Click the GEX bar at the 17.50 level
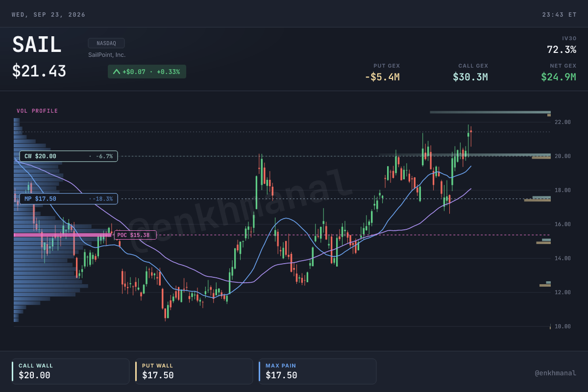Viewport: 588px width, 392px height. click(538, 199)
